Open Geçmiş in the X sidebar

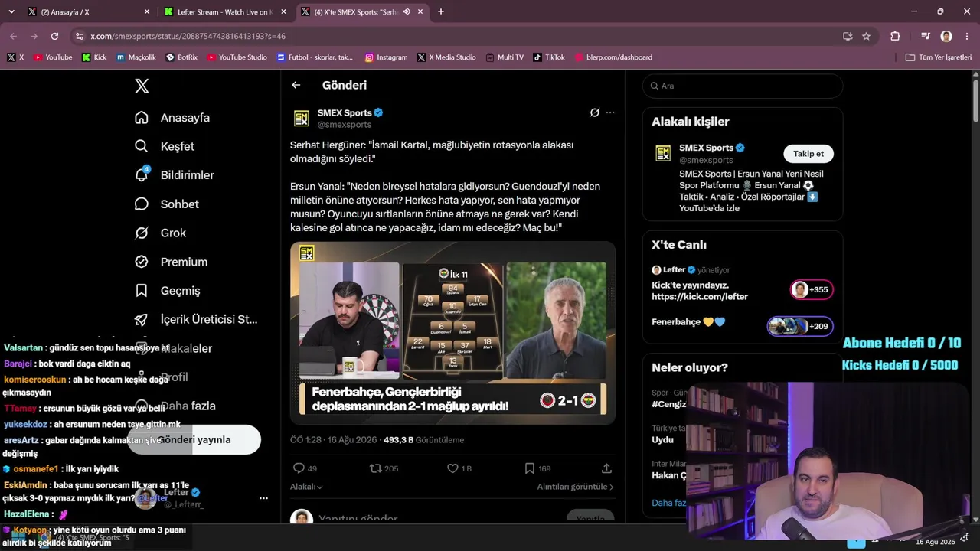click(x=167, y=291)
